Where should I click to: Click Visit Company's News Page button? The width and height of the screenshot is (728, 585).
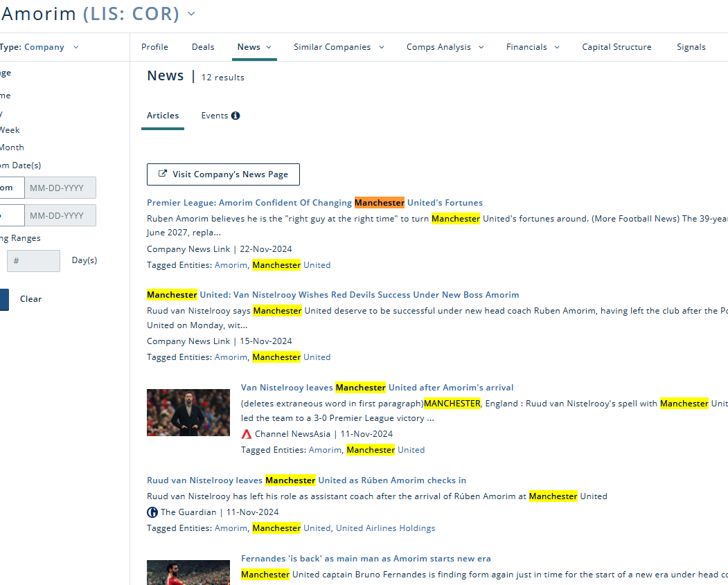[223, 174]
